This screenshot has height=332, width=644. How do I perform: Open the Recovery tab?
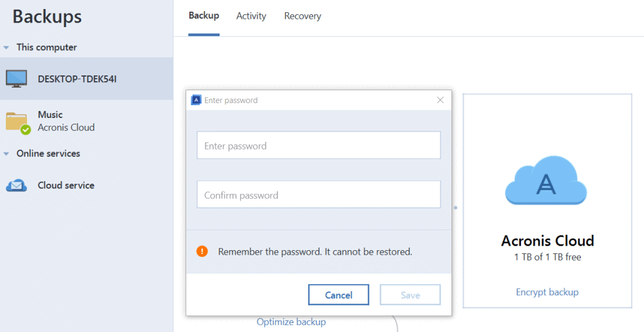coord(303,16)
